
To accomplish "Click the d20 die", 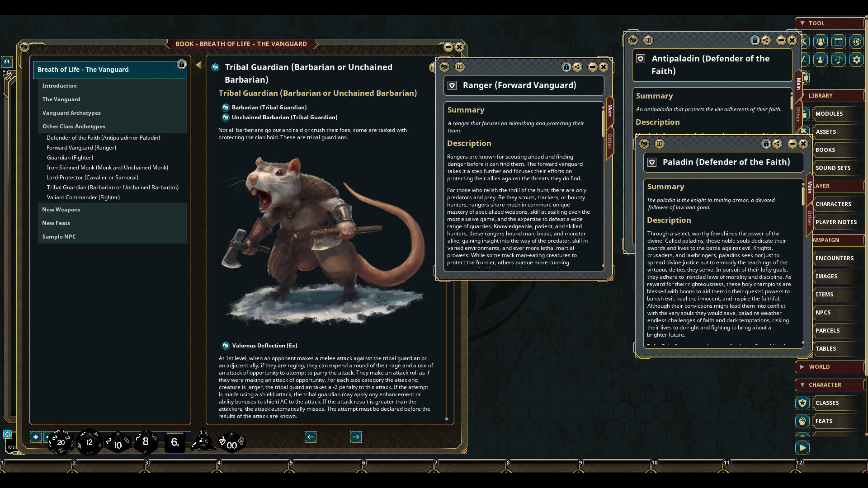I will click(61, 442).
